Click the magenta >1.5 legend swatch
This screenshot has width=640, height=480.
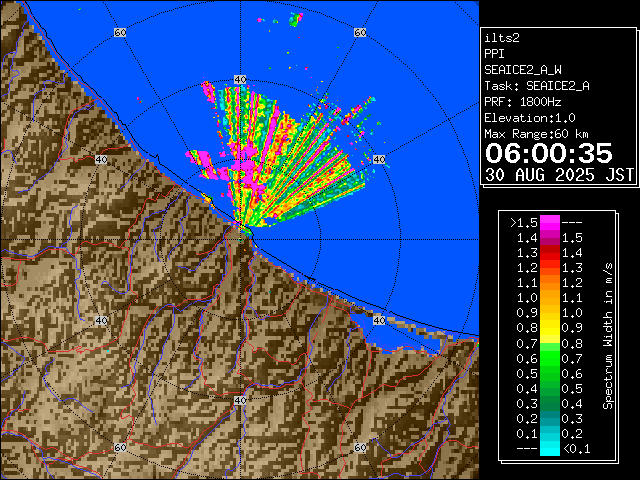pyautogui.click(x=549, y=222)
